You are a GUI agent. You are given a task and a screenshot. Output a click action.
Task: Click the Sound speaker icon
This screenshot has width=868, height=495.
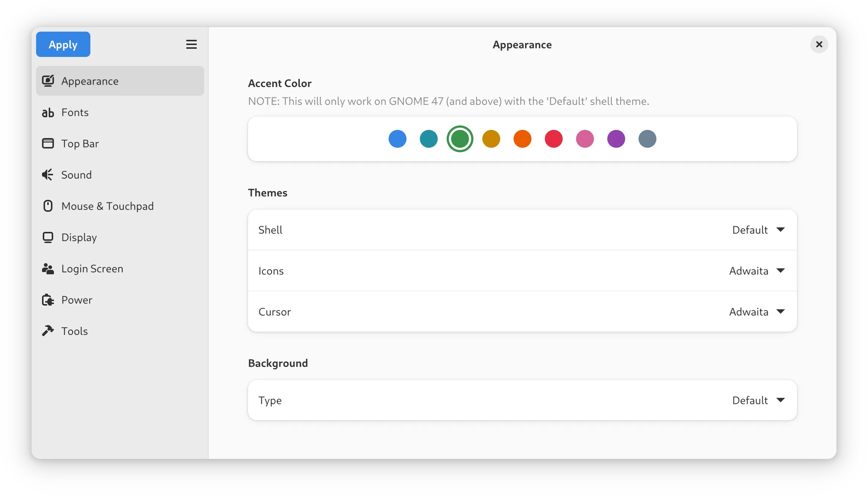point(48,175)
